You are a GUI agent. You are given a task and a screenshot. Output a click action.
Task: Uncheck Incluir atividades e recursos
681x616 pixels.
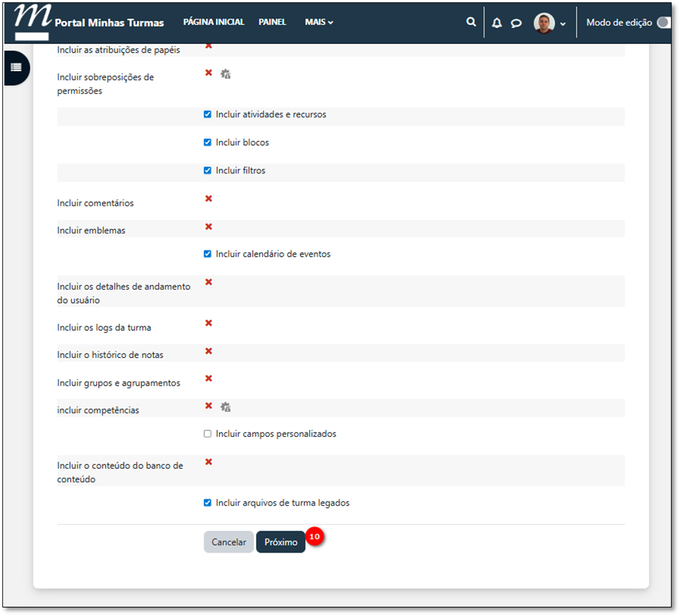click(208, 115)
